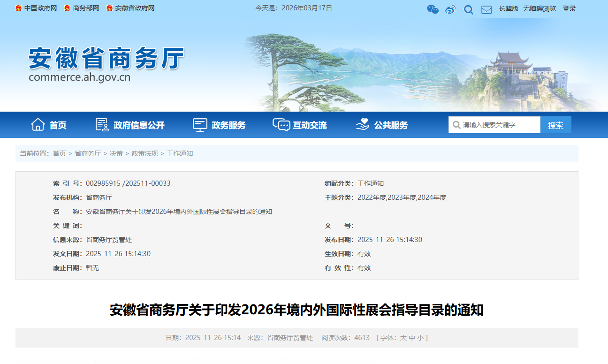Open the WeChat icon in header
608x364 pixels.
coord(433,9)
